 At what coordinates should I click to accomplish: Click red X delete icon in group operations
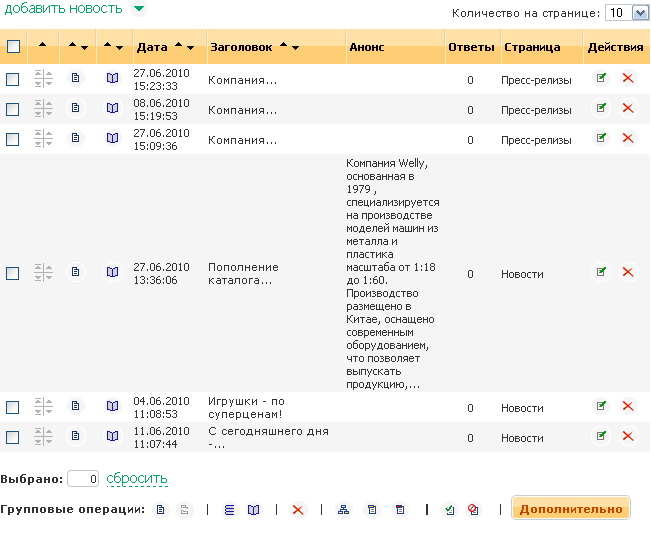pos(297,510)
